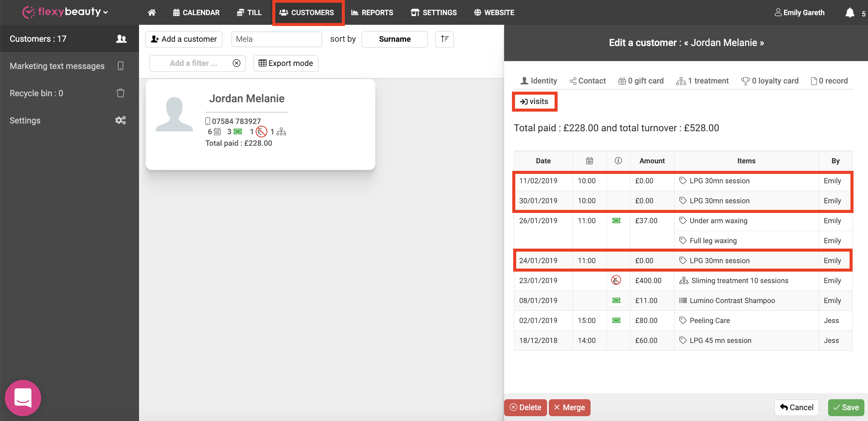Click the tag icon beside Peeling Care
The image size is (868, 421).
[x=683, y=320]
